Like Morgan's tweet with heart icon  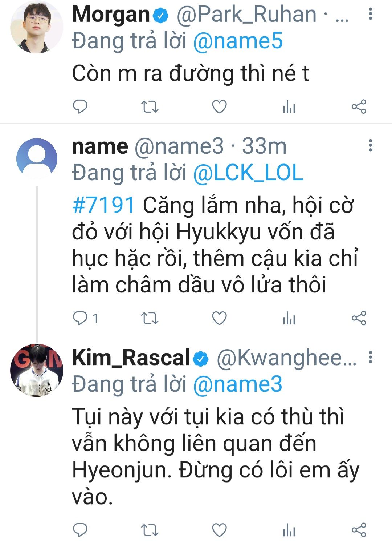219,107
